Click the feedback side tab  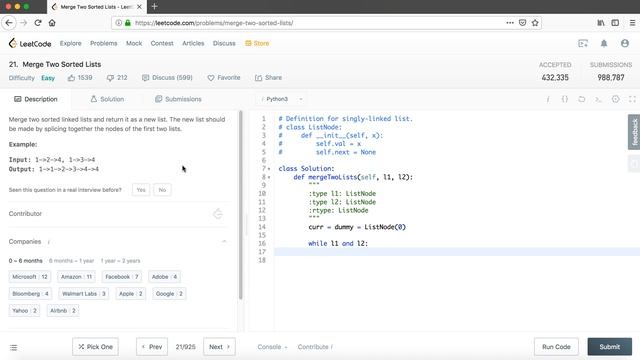634,132
